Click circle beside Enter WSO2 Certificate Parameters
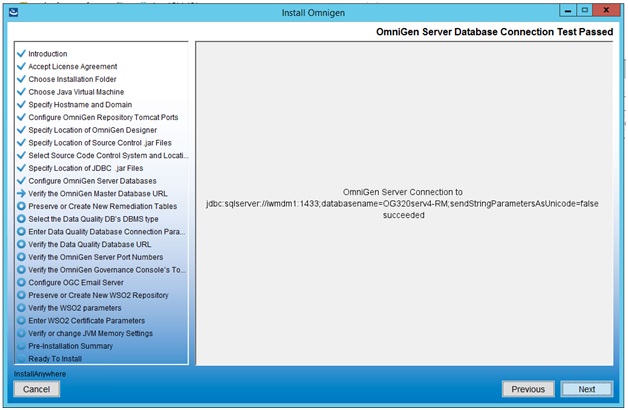This screenshot has height=410, width=628. (22, 321)
